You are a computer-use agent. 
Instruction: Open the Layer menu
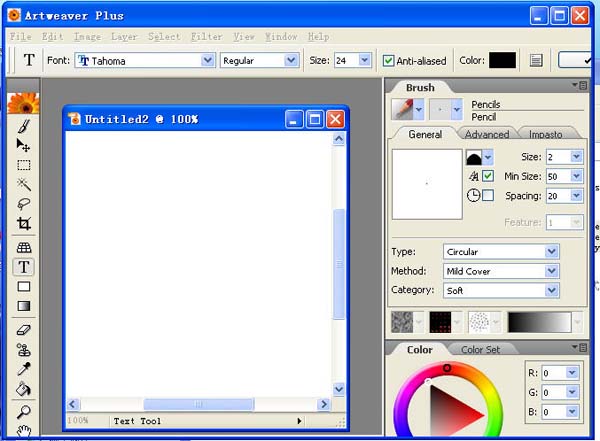tap(124, 36)
